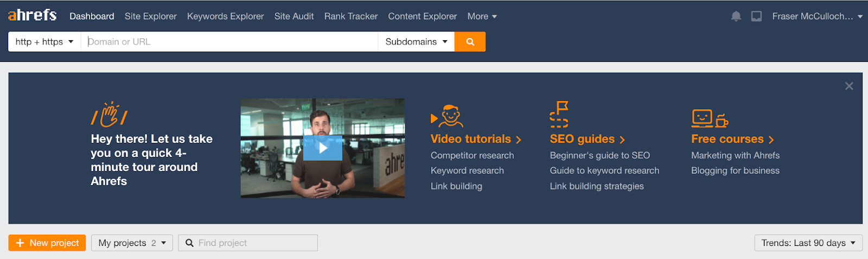Open Keywords Explorer

pos(226,16)
